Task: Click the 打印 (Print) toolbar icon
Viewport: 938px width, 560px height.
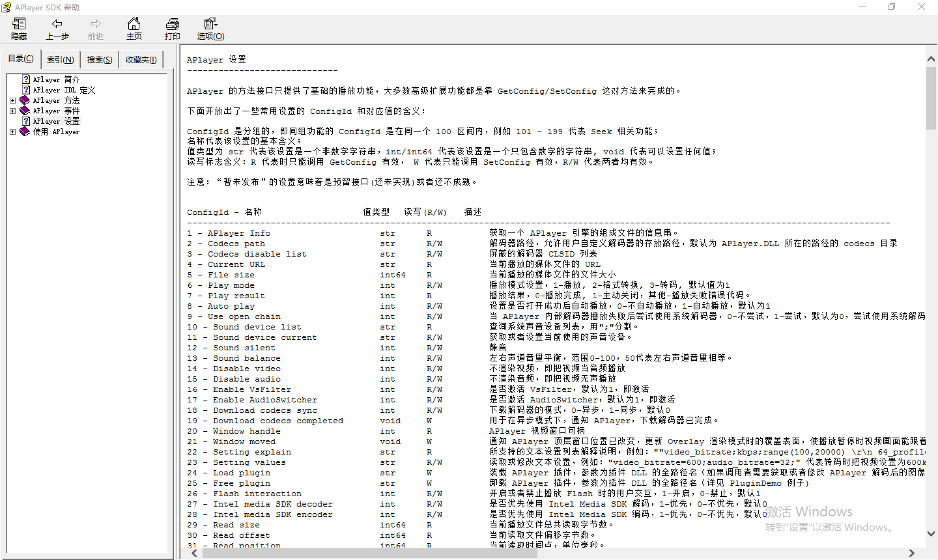Action: coord(173,24)
